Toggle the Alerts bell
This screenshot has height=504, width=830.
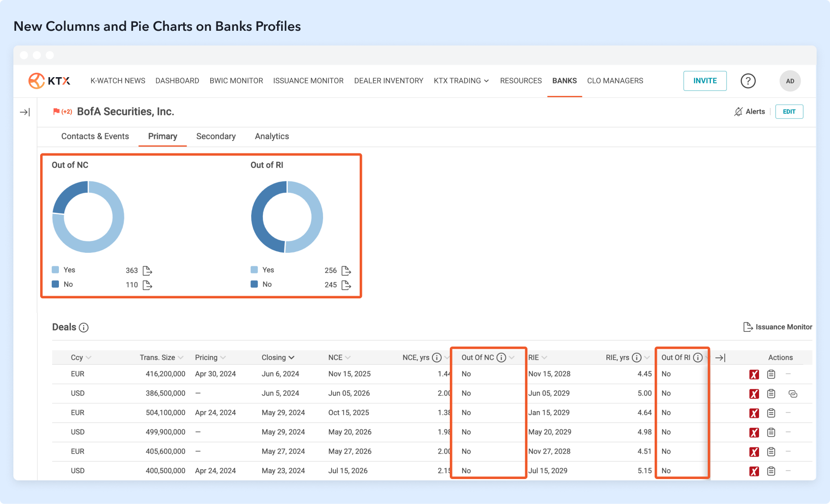tap(739, 112)
